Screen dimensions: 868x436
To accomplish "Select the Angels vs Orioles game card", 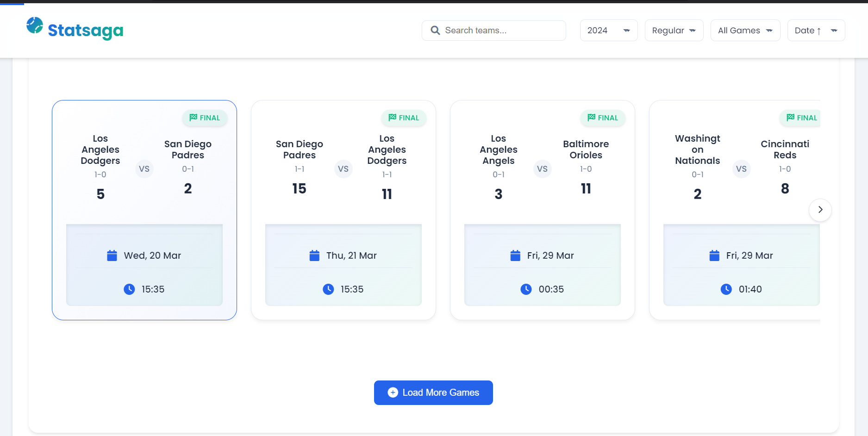I will click(543, 210).
